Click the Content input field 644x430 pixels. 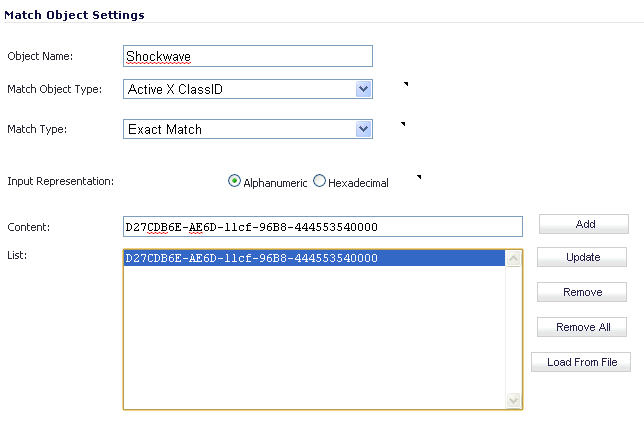pos(323,227)
